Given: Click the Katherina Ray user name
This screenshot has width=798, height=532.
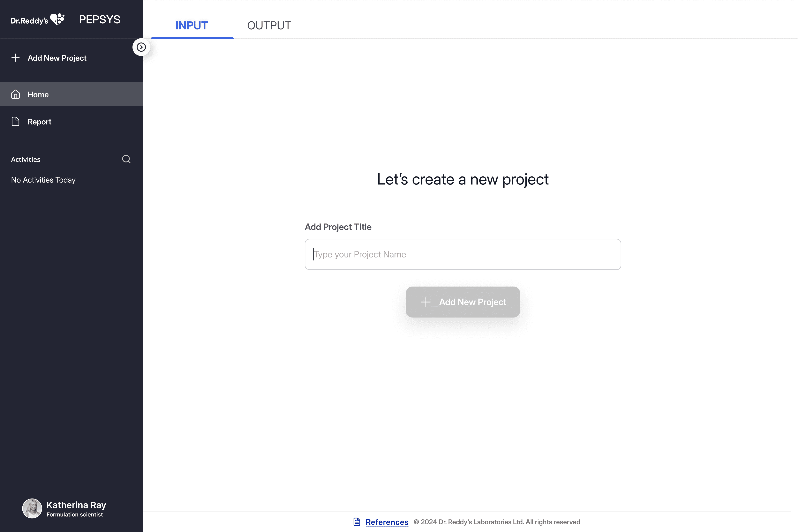Looking at the screenshot, I should [76, 505].
